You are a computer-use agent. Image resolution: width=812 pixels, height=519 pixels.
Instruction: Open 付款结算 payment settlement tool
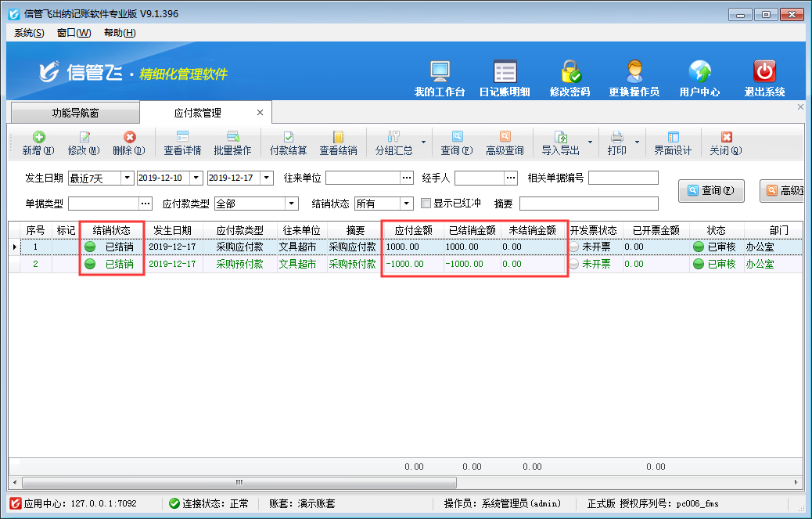288,137
